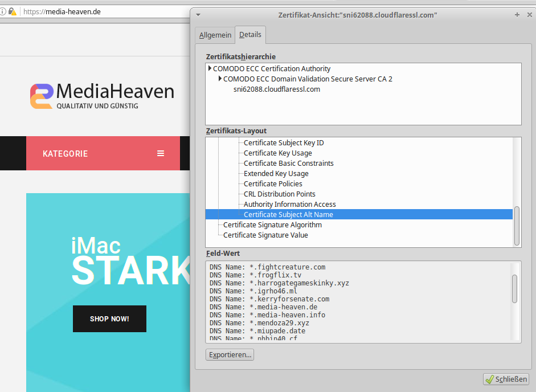This screenshot has width=536, height=392.
Task: Select Authority Information Access field
Action: 289,205
